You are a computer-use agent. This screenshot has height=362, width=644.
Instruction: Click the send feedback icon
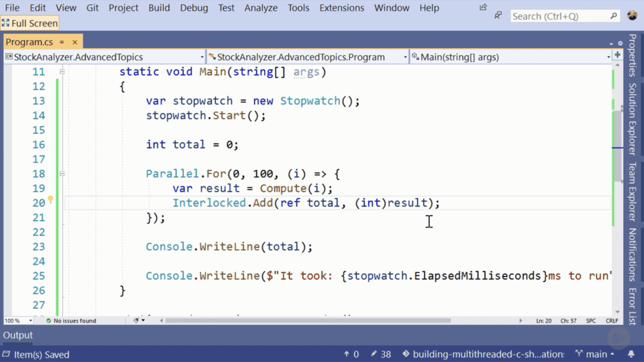coord(498,16)
